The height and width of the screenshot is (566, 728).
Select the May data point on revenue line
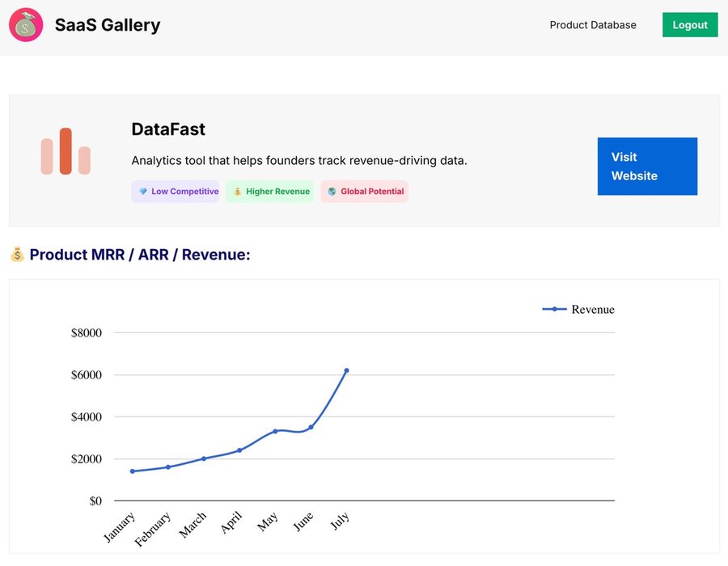point(275,431)
